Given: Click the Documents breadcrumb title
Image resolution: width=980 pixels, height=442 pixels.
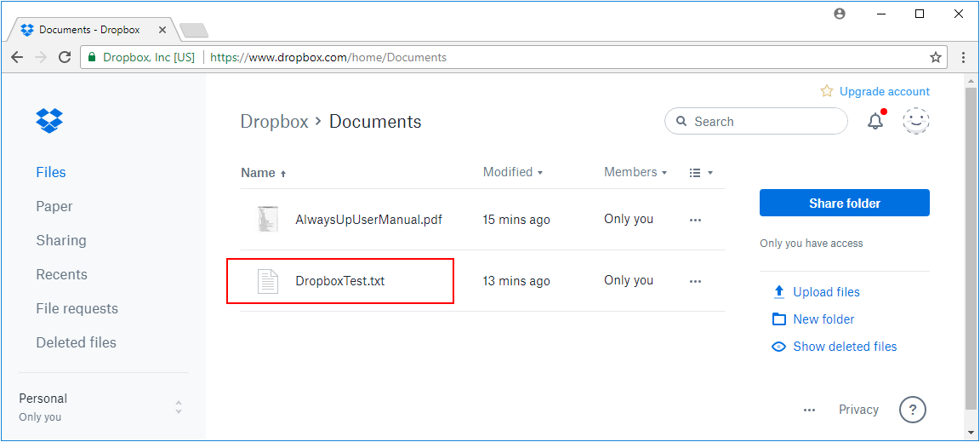Looking at the screenshot, I should pyautogui.click(x=375, y=122).
